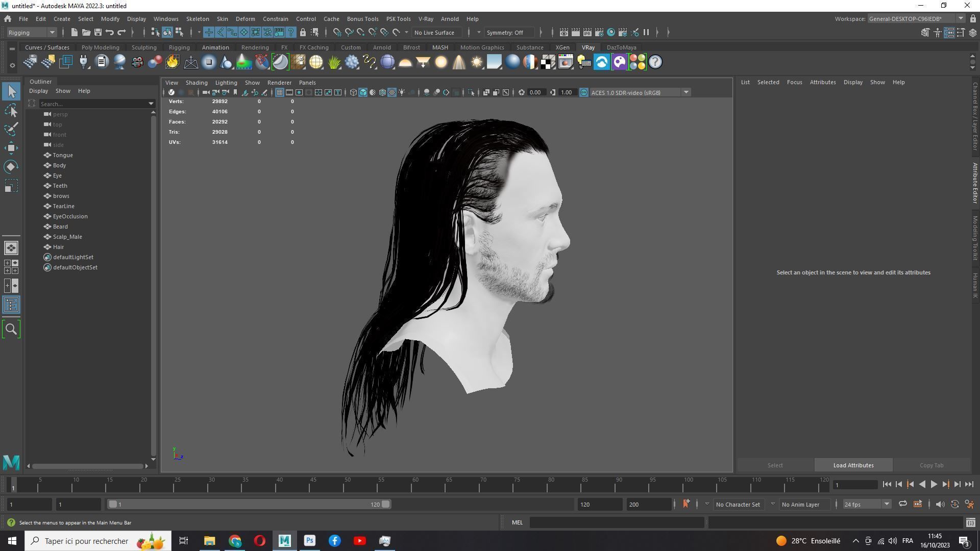980x551 pixels.
Task: Switch to the Poly Modeling shelf tab
Action: (x=100, y=47)
